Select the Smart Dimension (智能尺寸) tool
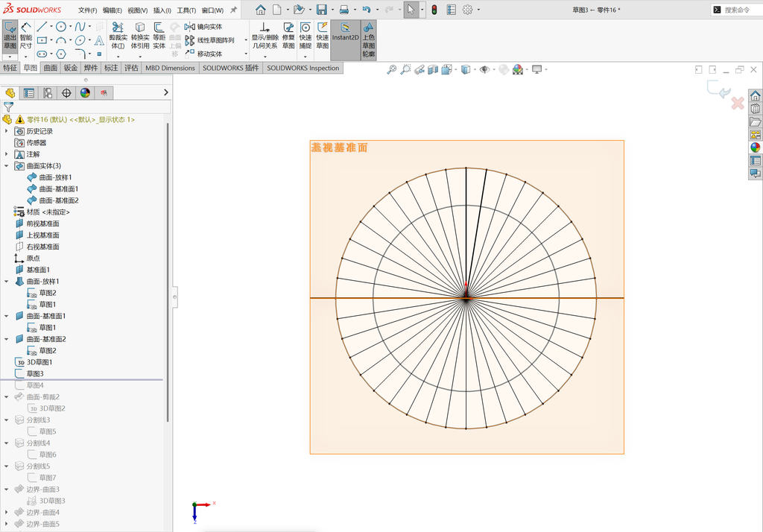This screenshot has width=763, height=532. point(26,36)
